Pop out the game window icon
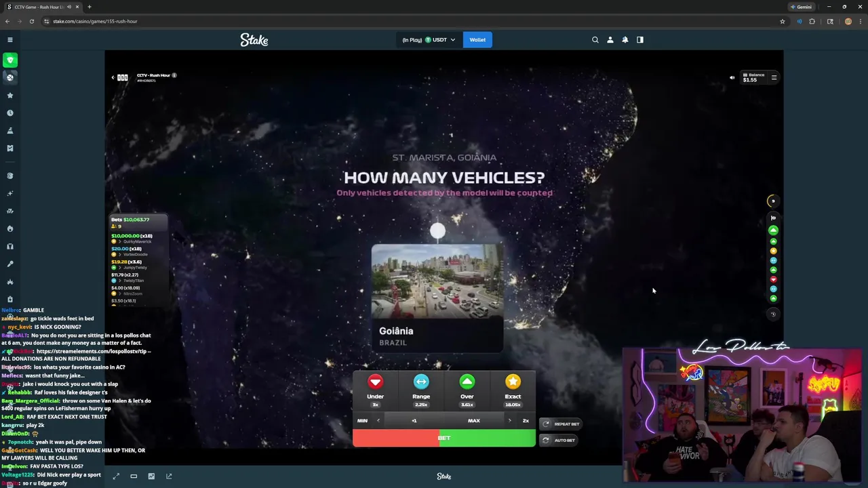868x488 pixels. point(169,476)
